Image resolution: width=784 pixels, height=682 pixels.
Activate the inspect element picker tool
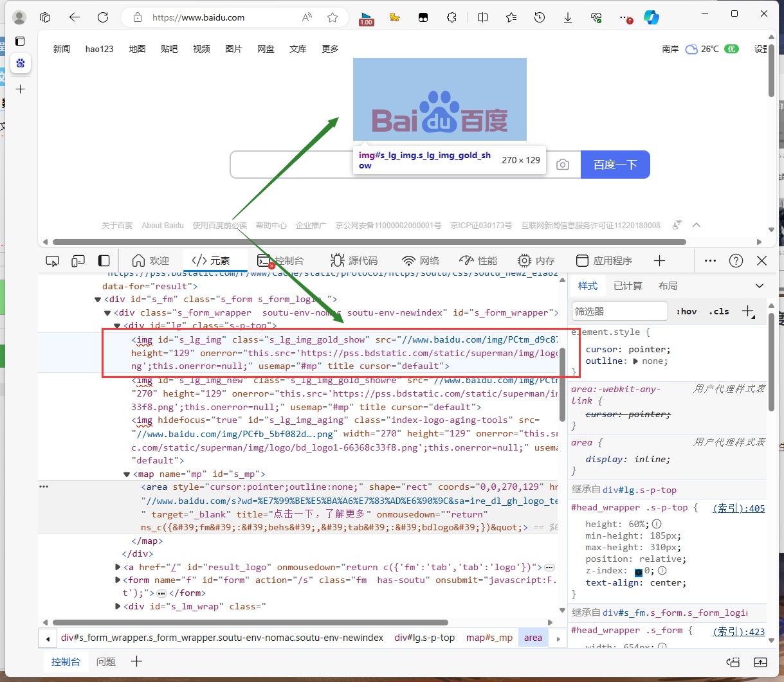click(x=53, y=261)
